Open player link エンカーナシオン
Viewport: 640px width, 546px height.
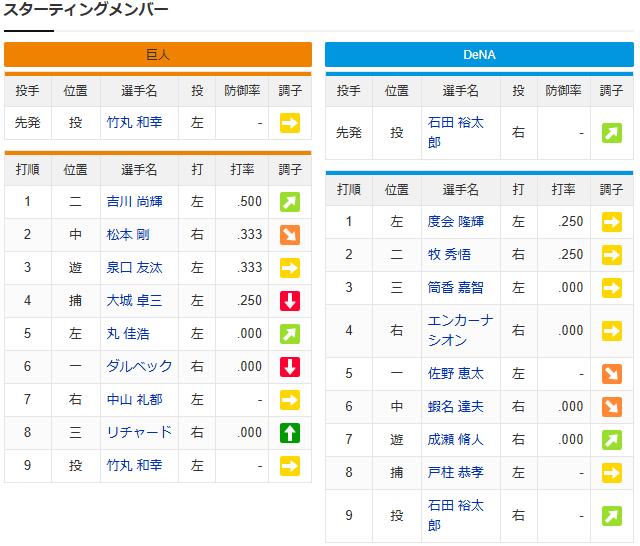(460, 331)
